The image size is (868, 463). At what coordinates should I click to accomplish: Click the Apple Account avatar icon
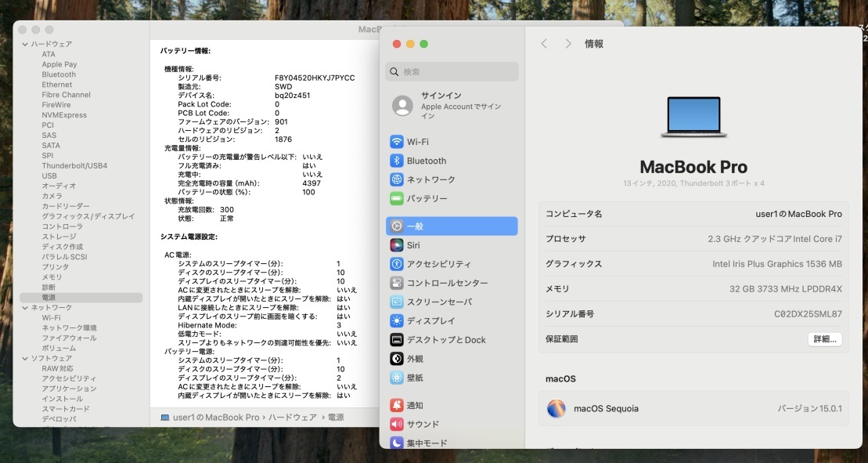pos(402,105)
